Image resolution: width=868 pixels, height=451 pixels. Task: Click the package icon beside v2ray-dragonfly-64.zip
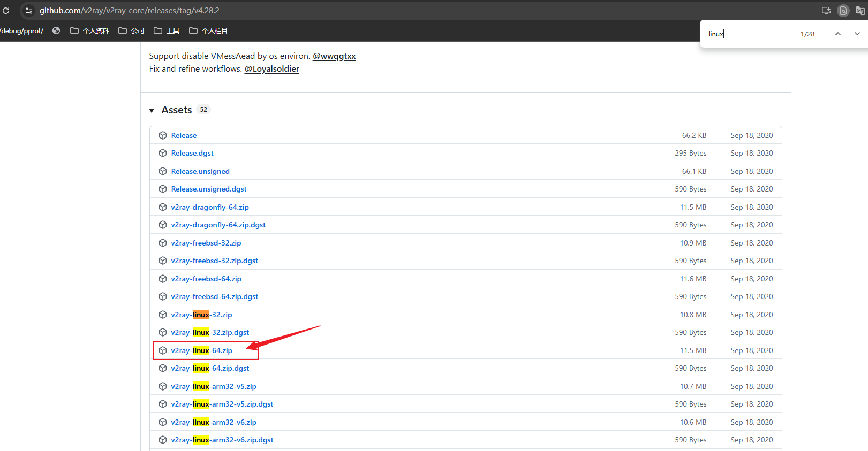coord(163,207)
